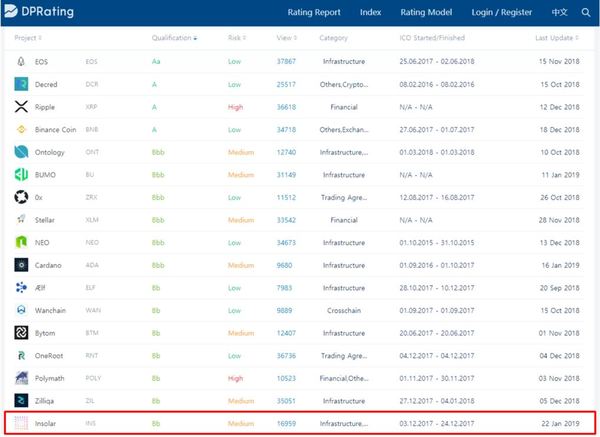Click the 0x circular logo icon
Screen dimensions: 600x437
(21, 197)
